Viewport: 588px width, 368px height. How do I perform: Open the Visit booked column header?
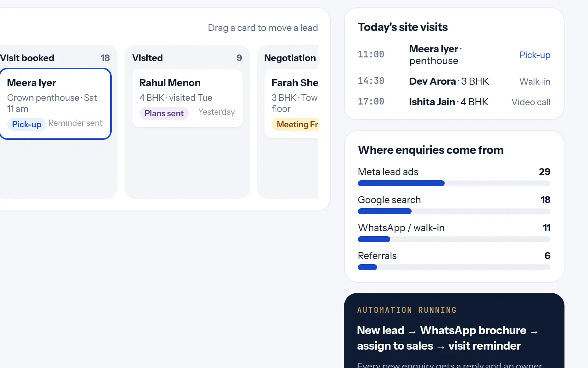point(55,58)
